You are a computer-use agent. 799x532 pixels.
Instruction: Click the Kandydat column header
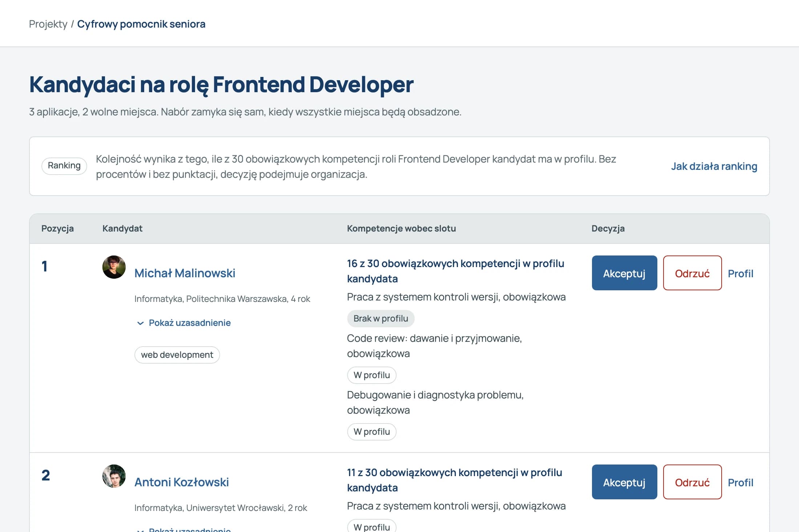[x=122, y=228]
